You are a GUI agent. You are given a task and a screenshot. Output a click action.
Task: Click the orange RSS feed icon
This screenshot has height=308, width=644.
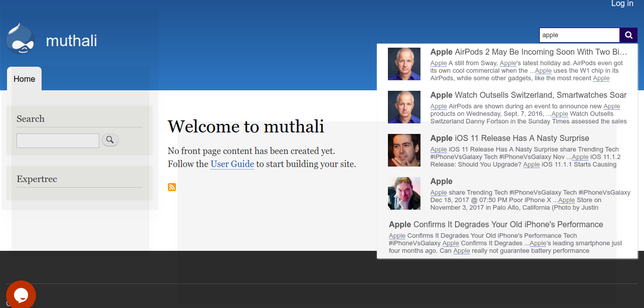point(172,187)
